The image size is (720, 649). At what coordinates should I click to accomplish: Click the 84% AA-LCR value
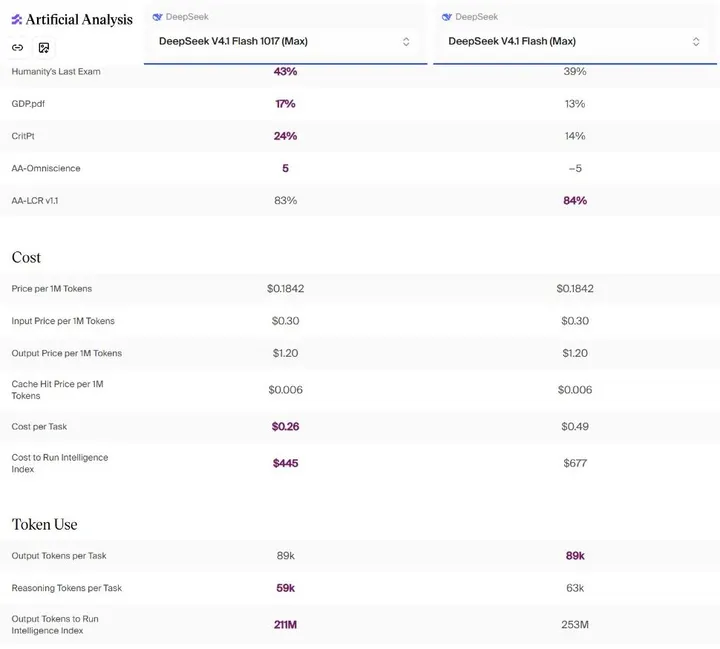click(575, 200)
